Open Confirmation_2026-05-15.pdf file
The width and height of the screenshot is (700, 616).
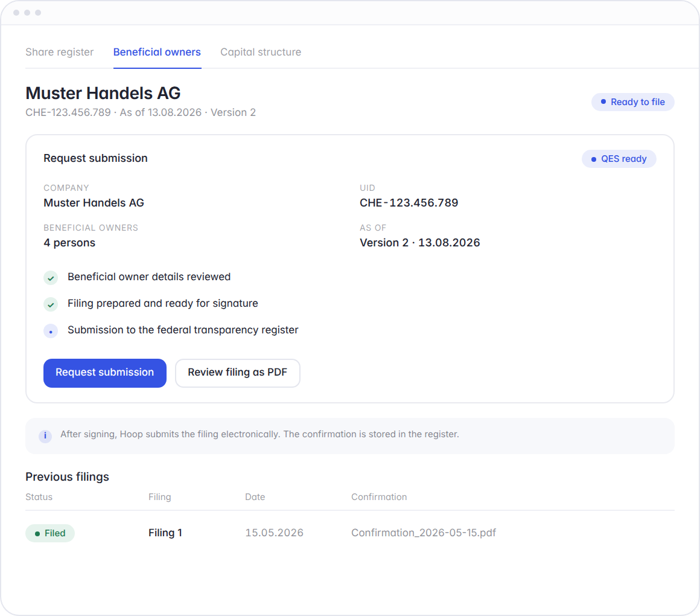click(x=424, y=533)
